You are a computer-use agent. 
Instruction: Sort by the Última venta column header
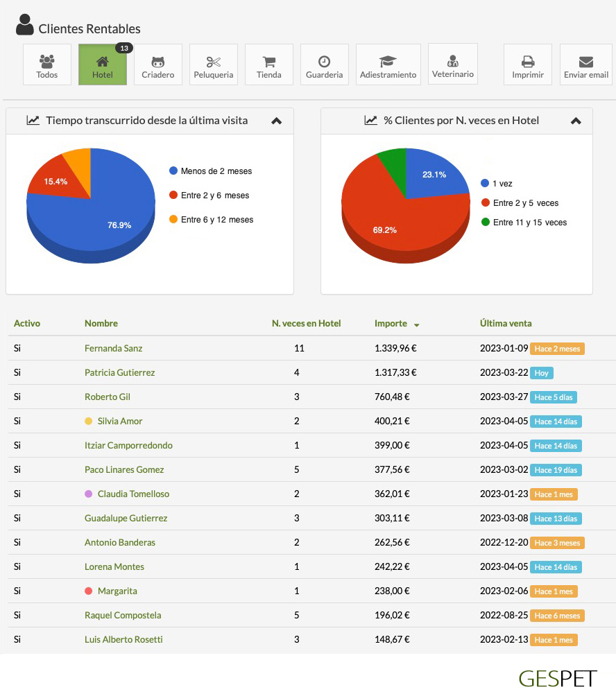click(506, 323)
